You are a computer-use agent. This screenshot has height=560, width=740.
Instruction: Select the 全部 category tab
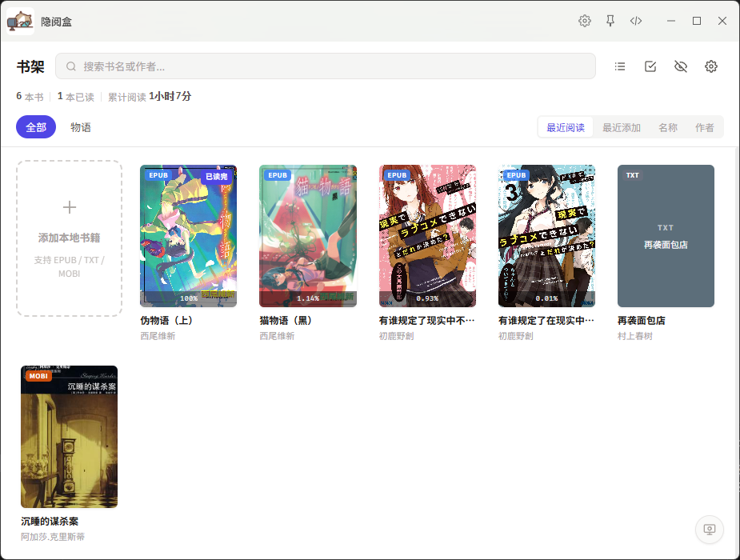[x=36, y=127]
